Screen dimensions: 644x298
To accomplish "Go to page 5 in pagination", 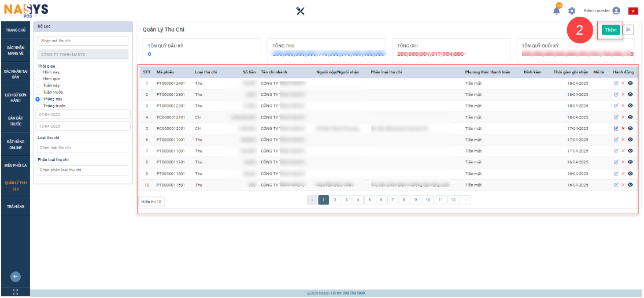I will coord(369,200).
